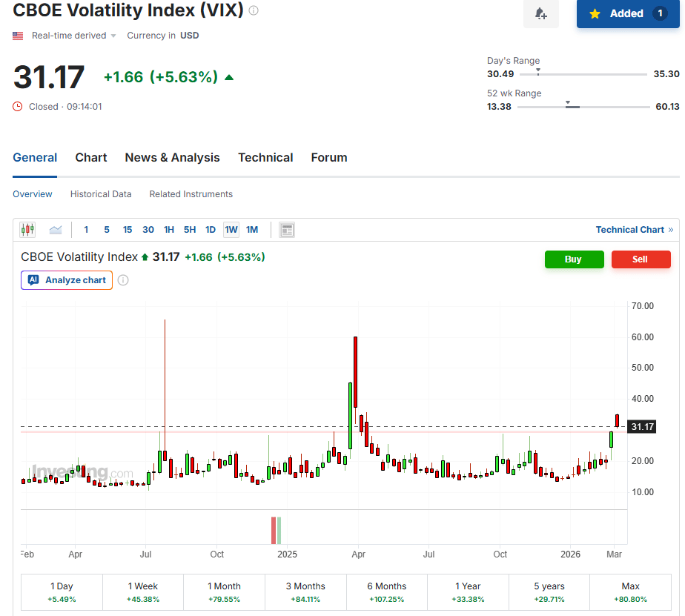This screenshot has width=685, height=616.
Task: Select the 1H interval
Action: (x=169, y=230)
